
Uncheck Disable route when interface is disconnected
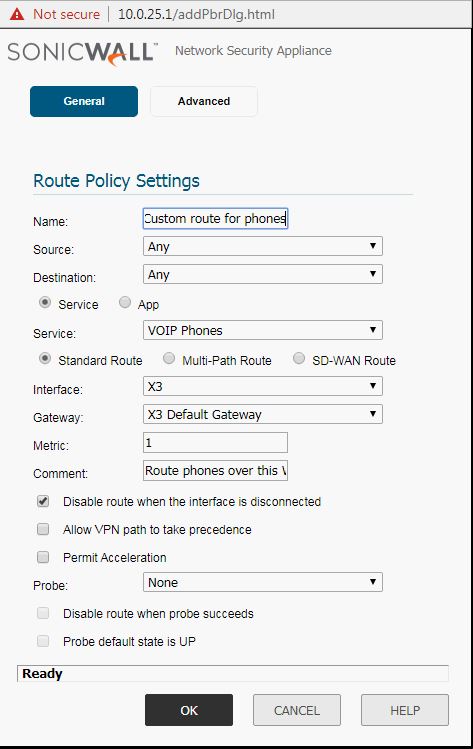[43, 502]
